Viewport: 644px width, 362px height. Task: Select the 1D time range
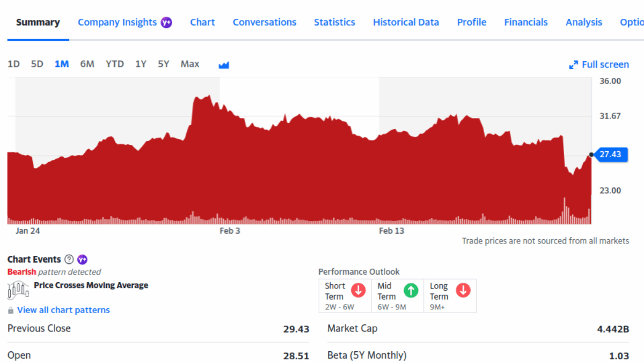(13, 64)
